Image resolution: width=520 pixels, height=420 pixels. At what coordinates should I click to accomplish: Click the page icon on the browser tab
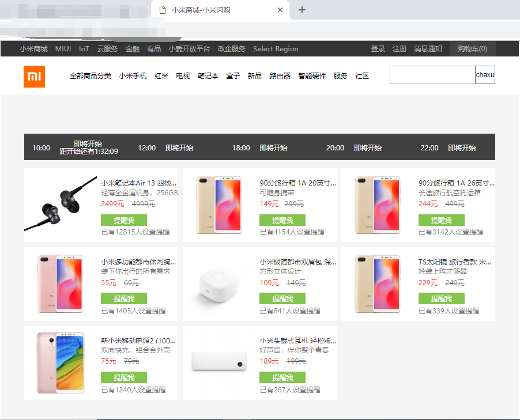pos(163,10)
